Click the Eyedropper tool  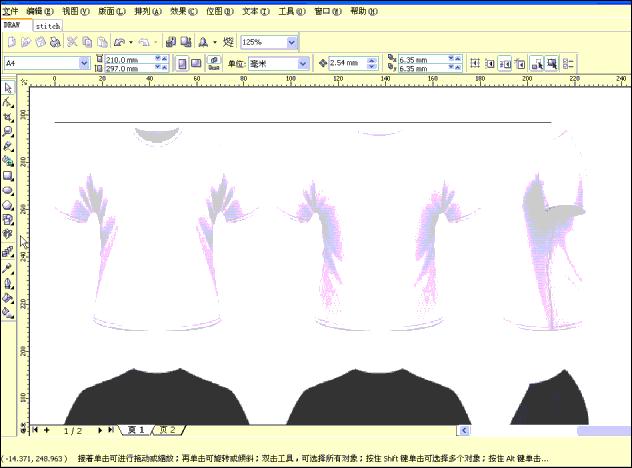click(x=8, y=269)
